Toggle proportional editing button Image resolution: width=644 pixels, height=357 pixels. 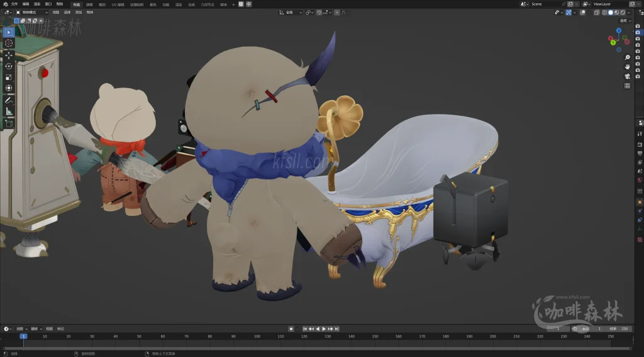pos(337,13)
